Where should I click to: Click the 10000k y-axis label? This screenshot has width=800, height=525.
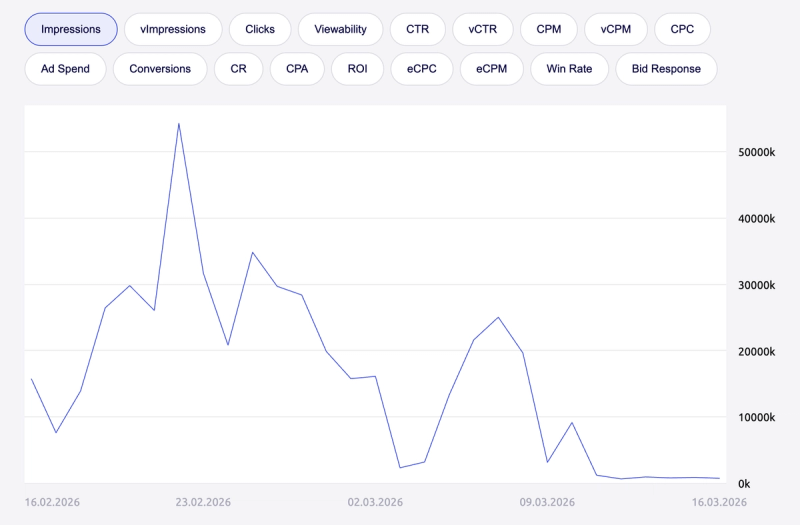coord(757,417)
